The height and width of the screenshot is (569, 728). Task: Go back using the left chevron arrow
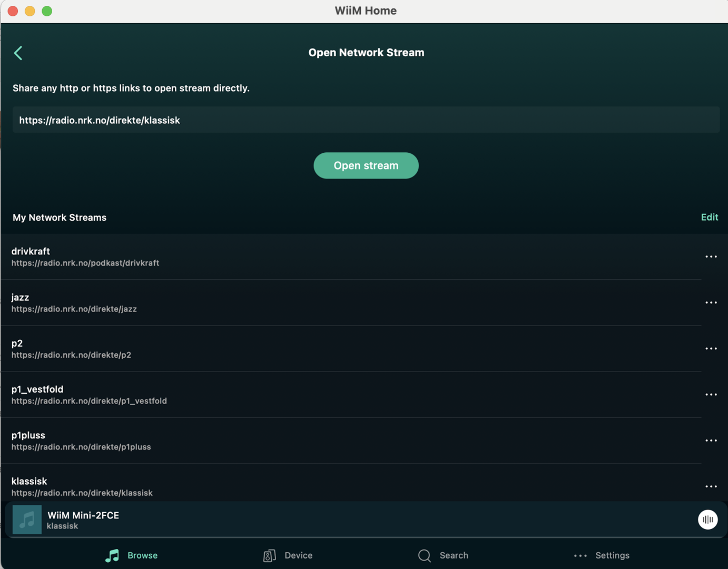[x=18, y=53]
